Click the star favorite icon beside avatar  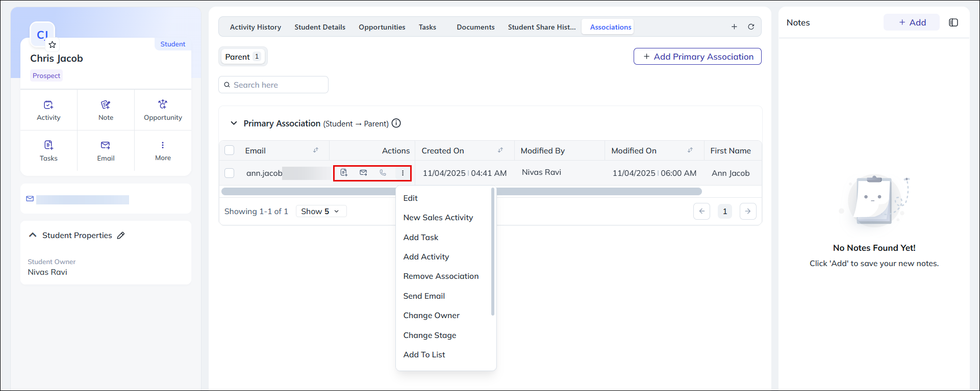click(52, 45)
